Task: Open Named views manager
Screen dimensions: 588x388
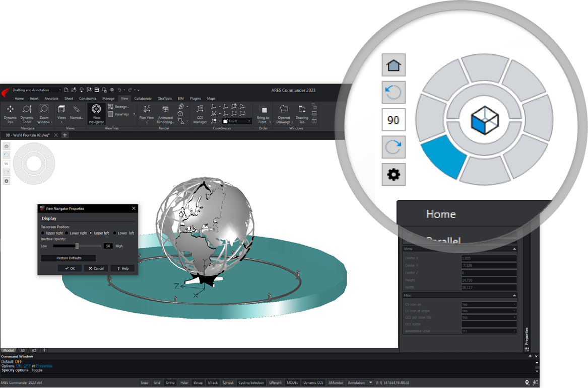Action: pos(77,112)
